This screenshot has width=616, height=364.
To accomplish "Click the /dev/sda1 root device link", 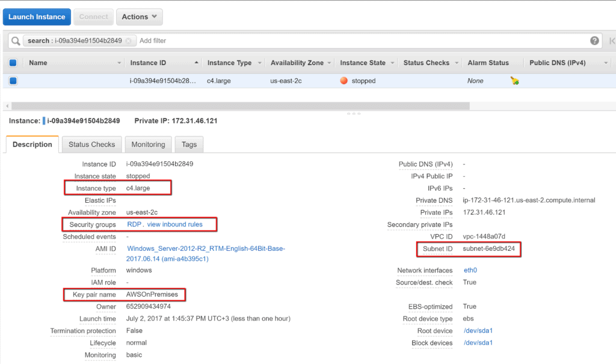I will click(x=478, y=330).
